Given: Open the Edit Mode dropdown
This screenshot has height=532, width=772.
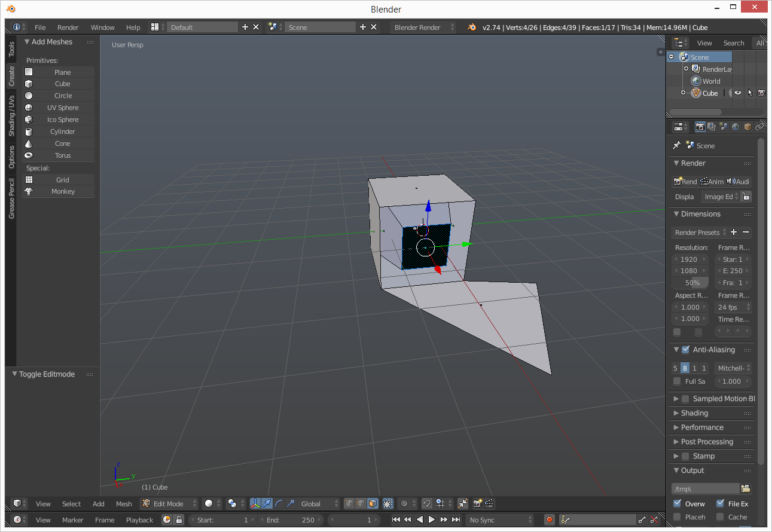Looking at the screenshot, I should point(169,503).
